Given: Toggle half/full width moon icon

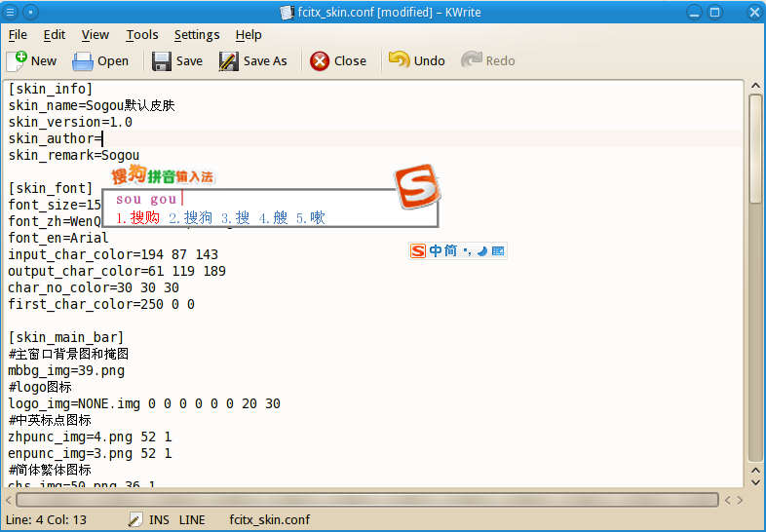Looking at the screenshot, I should [x=482, y=251].
